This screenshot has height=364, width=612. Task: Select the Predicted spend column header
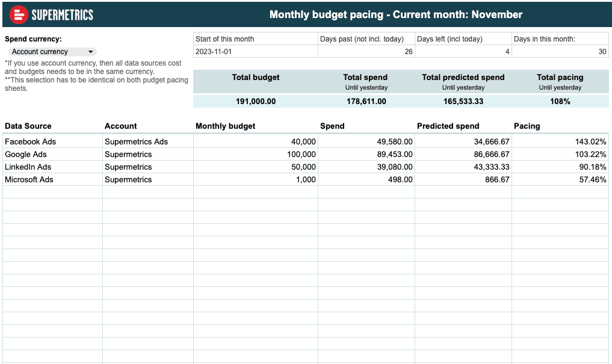(x=448, y=126)
